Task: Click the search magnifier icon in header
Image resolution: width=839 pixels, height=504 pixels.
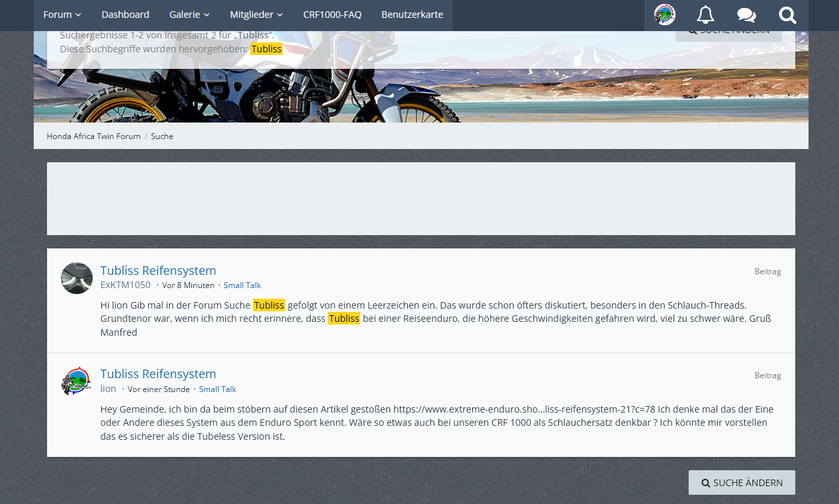Action: click(x=787, y=15)
